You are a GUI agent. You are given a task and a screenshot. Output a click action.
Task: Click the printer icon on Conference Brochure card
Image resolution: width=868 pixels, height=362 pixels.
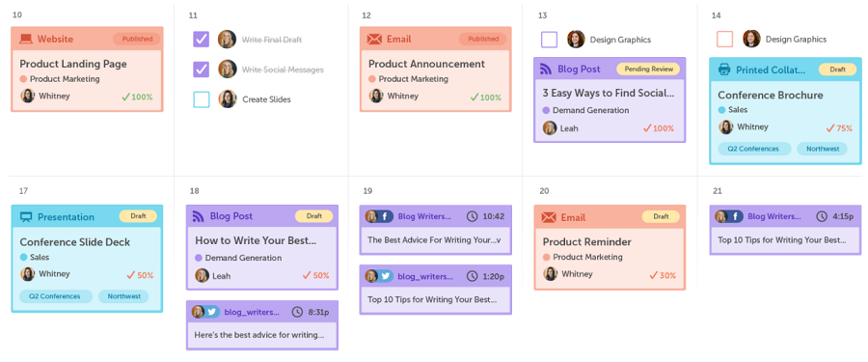click(x=724, y=70)
